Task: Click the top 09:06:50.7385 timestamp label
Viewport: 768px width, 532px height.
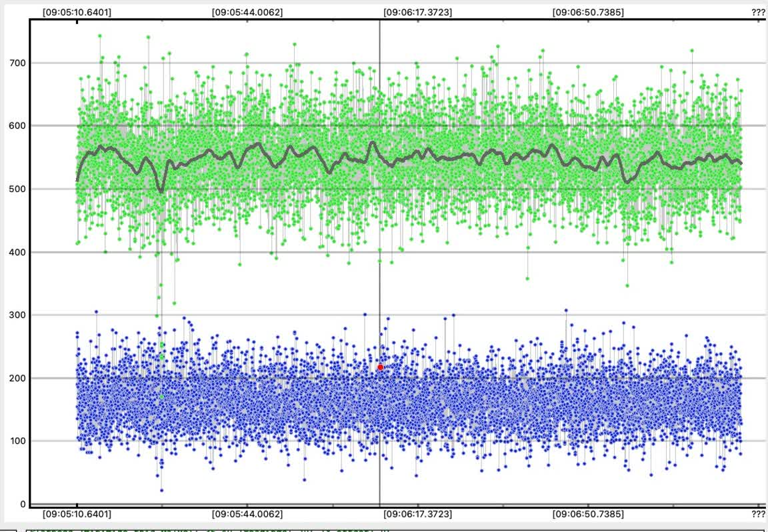Action: [x=589, y=12]
